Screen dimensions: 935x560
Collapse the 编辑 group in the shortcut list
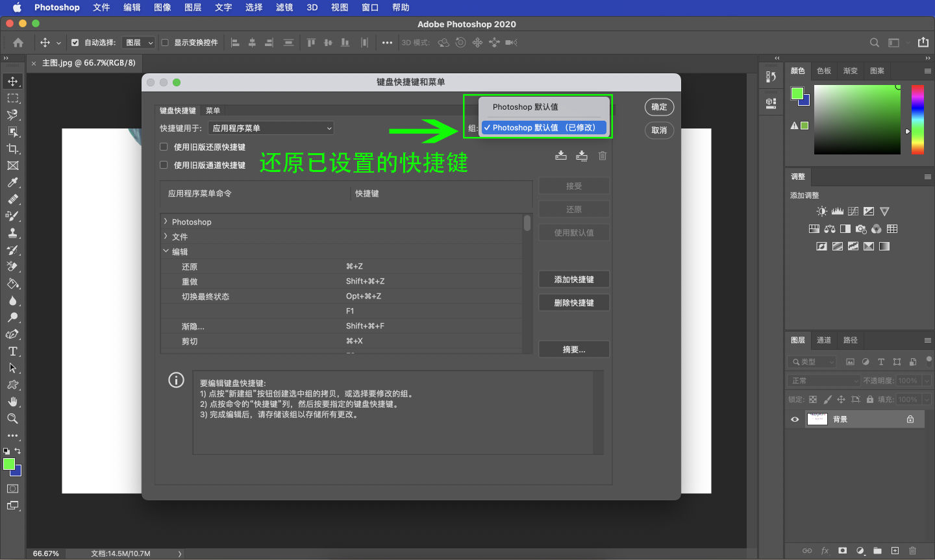(x=166, y=251)
